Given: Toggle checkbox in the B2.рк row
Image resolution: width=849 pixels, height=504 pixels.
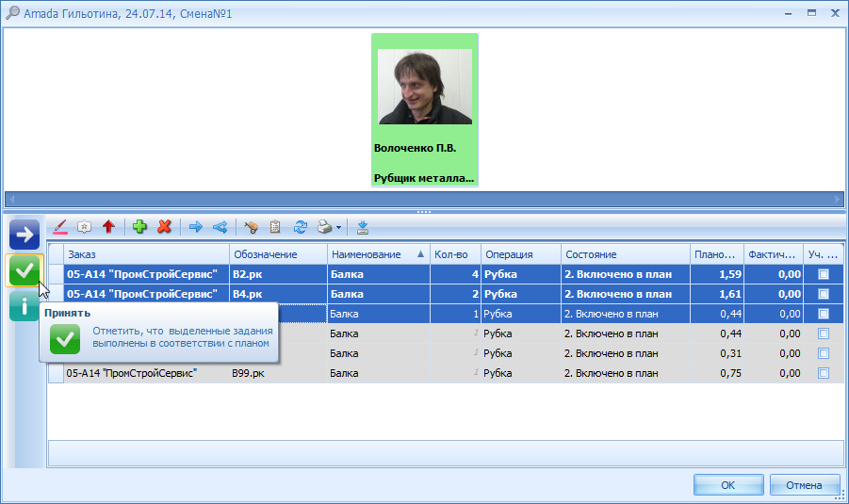Looking at the screenshot, I should tap(824, 274).
